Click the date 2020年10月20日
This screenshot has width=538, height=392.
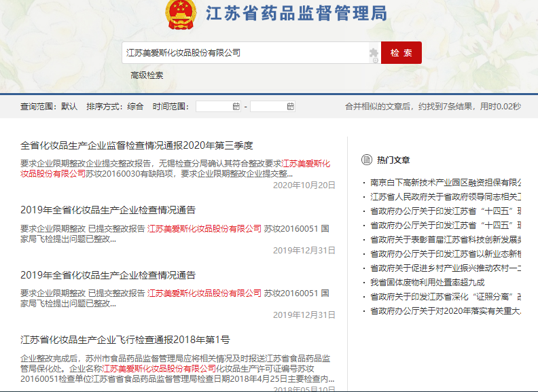304,185
